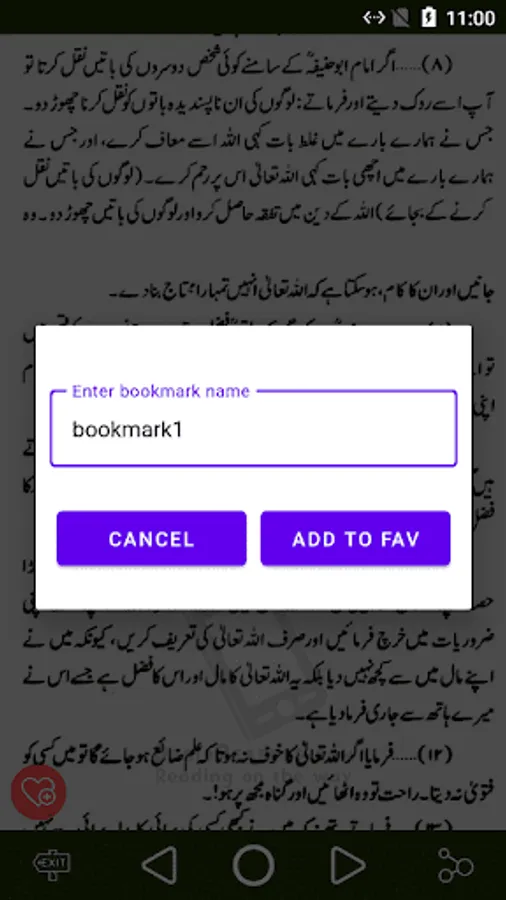Screen dimensions: 506x900
Task: Open the share icon in bottom bar
Action: (456, 865)
